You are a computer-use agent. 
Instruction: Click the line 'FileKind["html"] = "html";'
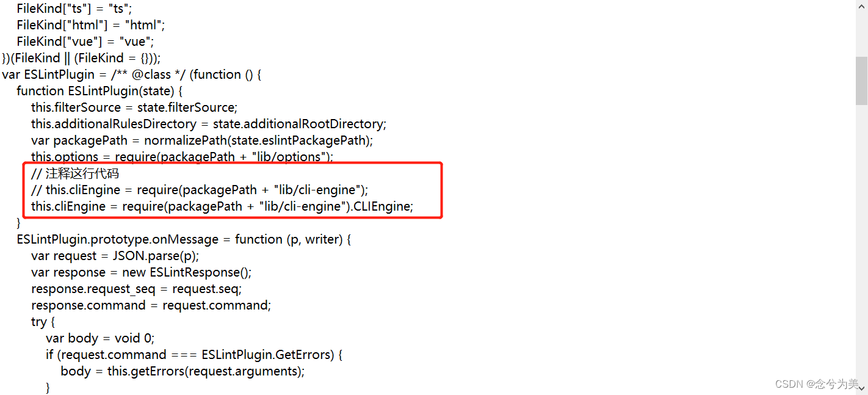coord(91,25)
